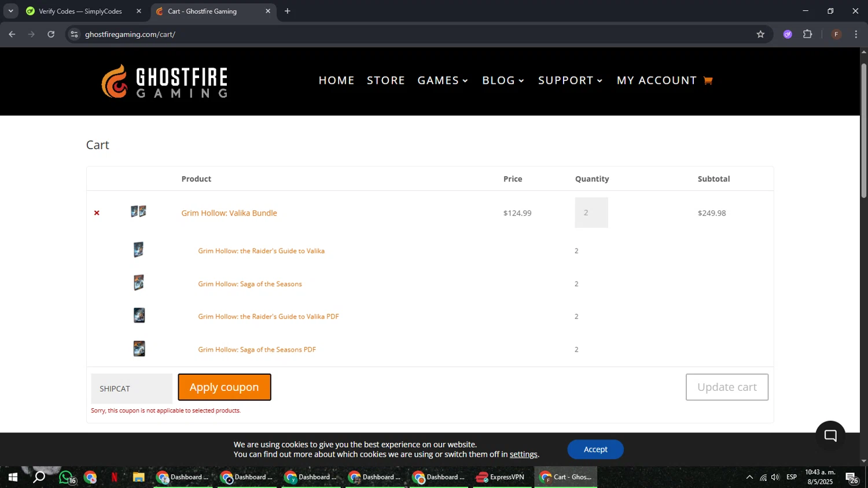Click the Saga of the Seasons PDF thumbnail

pyautogui.click(x=139, y=349)
